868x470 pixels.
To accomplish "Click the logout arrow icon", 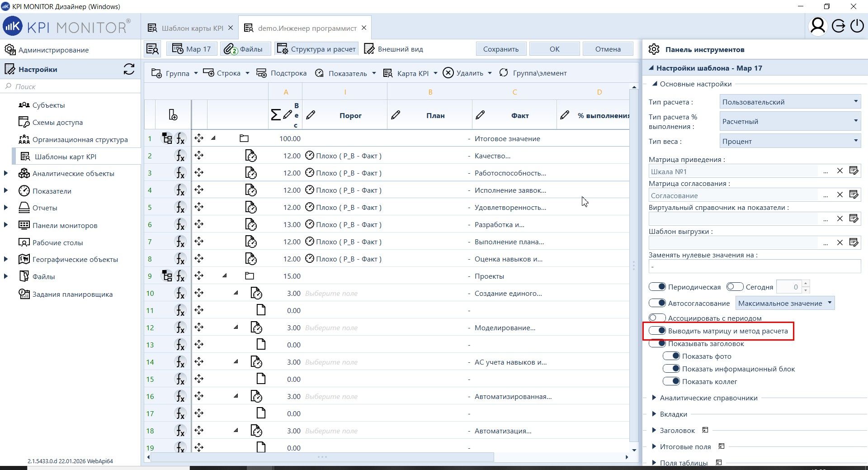I will (x=838, y=26).
